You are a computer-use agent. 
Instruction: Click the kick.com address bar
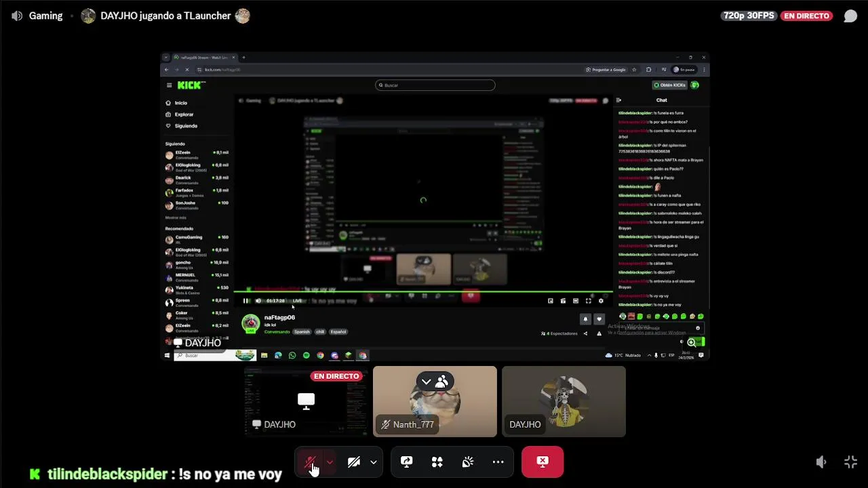coord(387,70)
